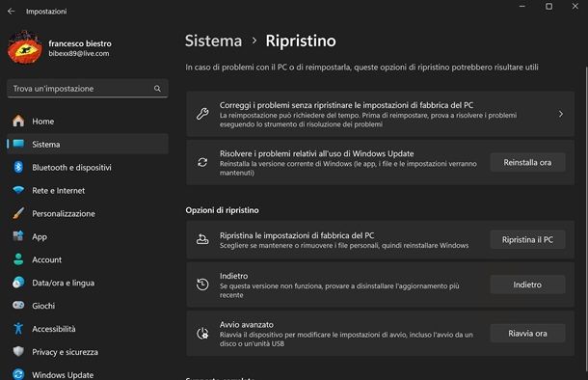Image resolution: width=588 pixels, height=380 pixels.
Task: Click the search magnifier icon
Action: click(157, 89)
